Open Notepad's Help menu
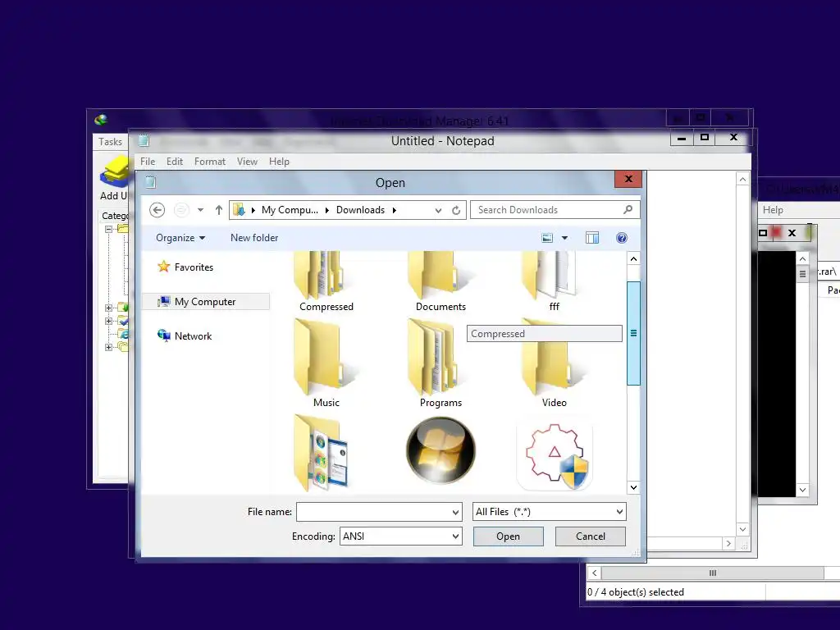This screenshot has width=840, height=630. [x=279, y=162]
